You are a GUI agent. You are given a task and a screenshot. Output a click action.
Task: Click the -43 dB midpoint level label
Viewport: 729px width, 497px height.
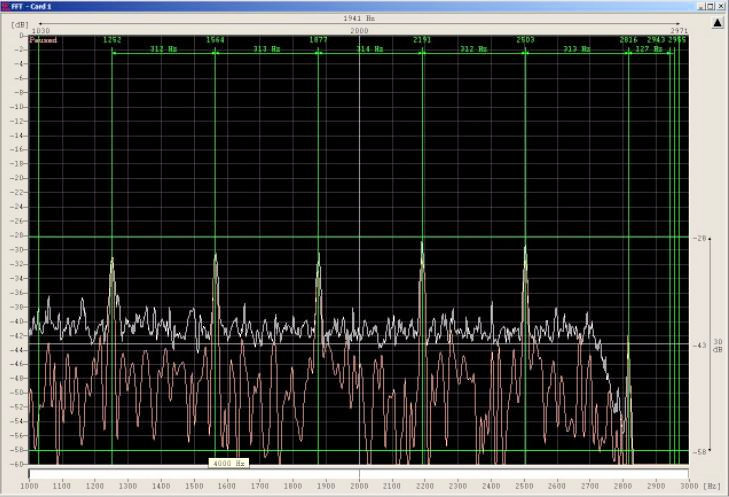701,345
